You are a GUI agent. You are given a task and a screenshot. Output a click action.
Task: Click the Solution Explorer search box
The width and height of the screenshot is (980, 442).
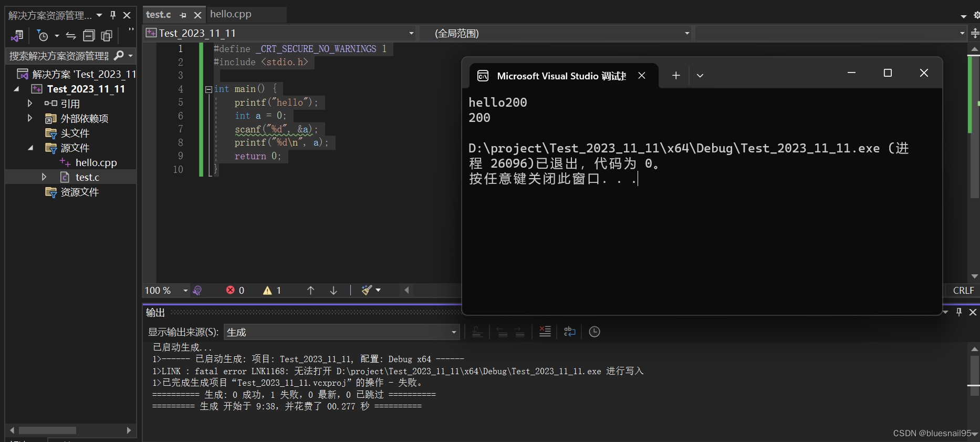pyautogui.click(x=59, y=56)
